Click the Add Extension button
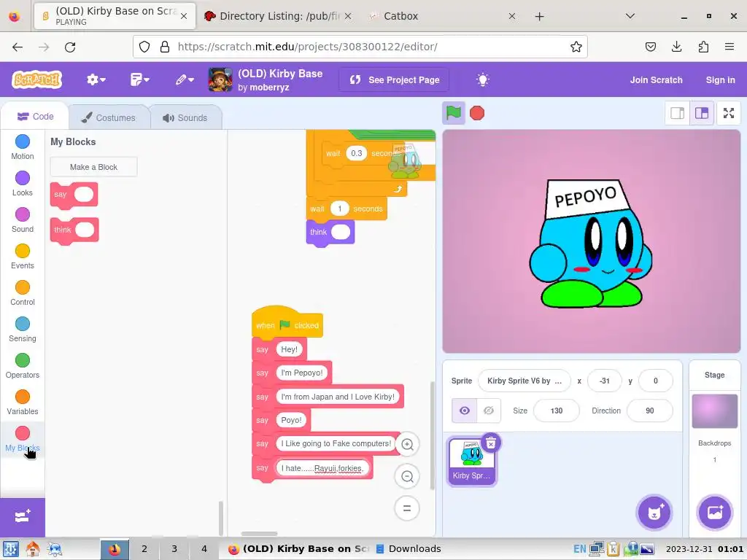 23,517
